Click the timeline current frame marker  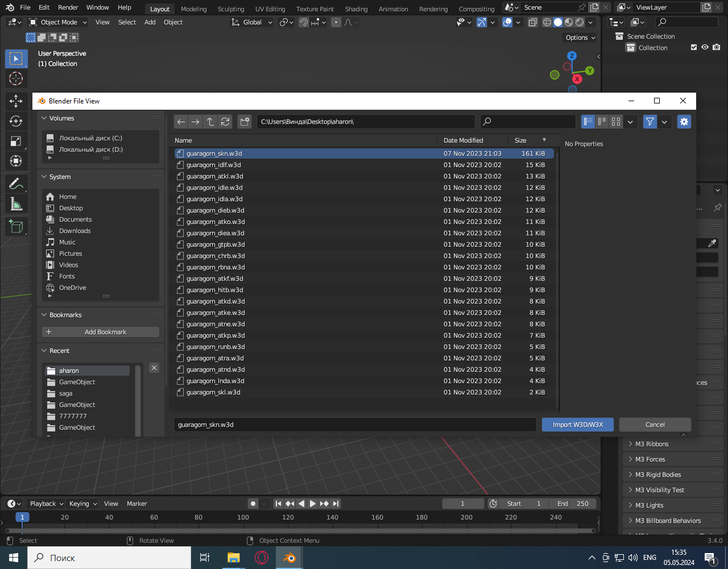(x=22, y=517)
